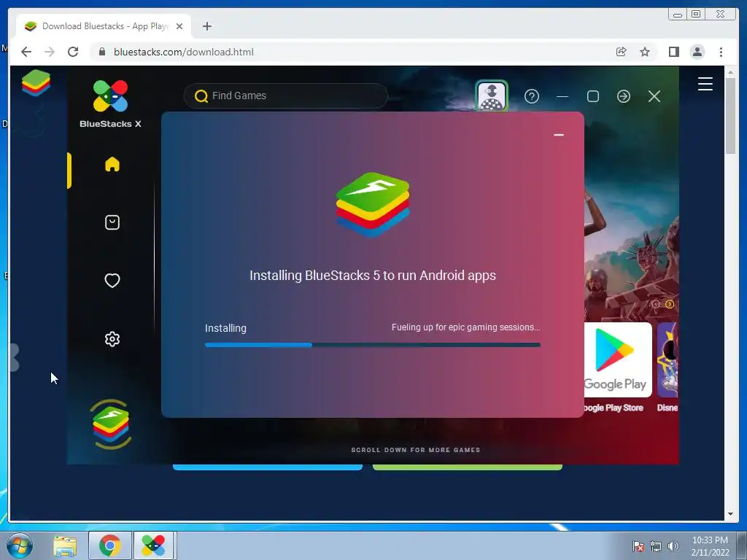Click scrollbar down arrow
The image size is (747, 560).
730,514
